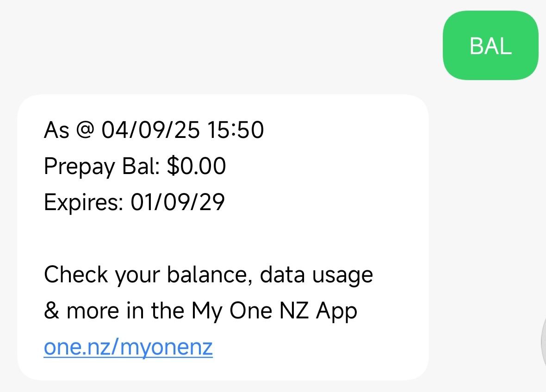
Task: Select the Expires 01/09/29 date text
Action: coord(133,202)
